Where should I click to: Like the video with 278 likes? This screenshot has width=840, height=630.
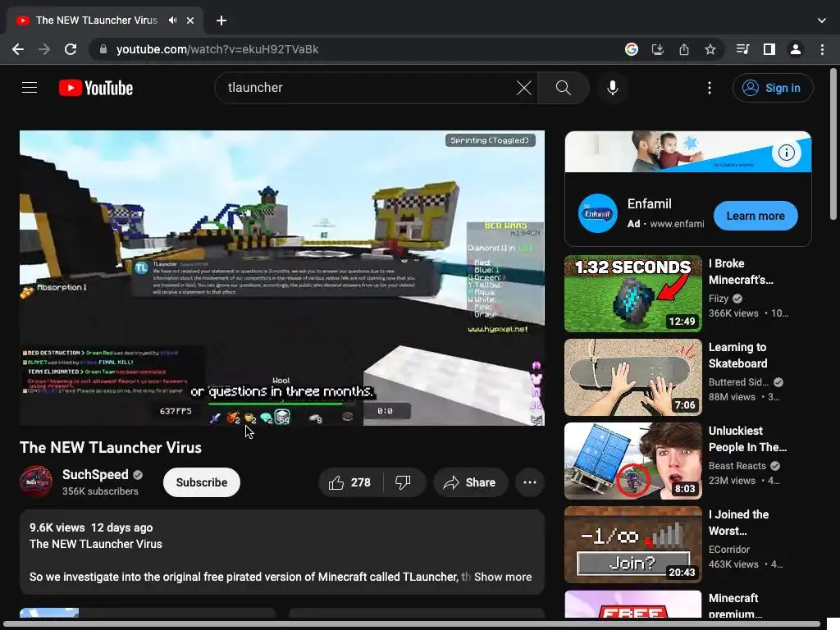tap(350, 482)
